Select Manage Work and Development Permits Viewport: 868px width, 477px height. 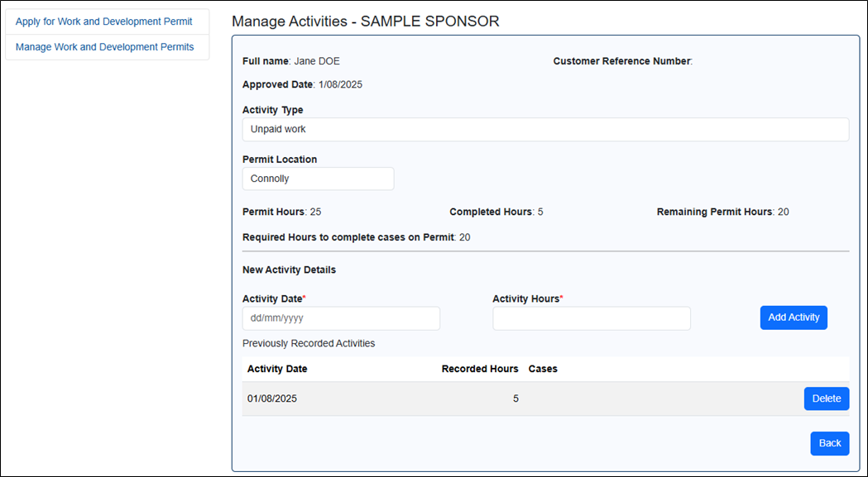point(104,47)
